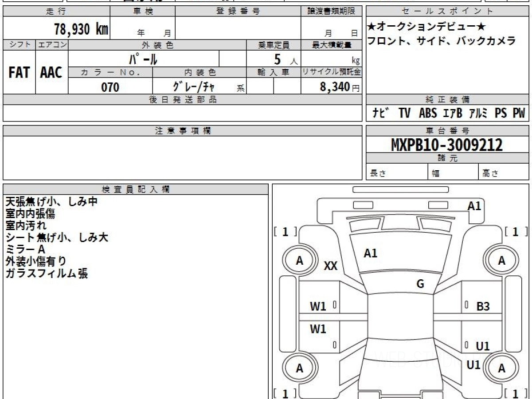
Task: Select the エアB equipment label
Action: coord(452,113)
